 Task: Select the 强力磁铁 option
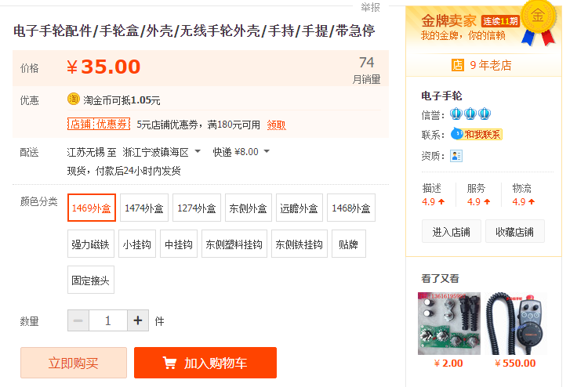click(91, 244)
